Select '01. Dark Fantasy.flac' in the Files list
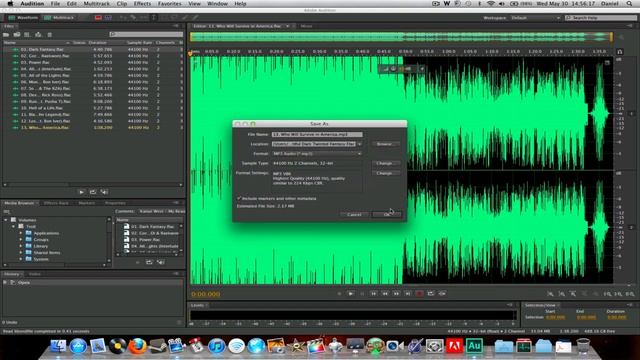The image size is (640, 360). [x=92, y=49]
